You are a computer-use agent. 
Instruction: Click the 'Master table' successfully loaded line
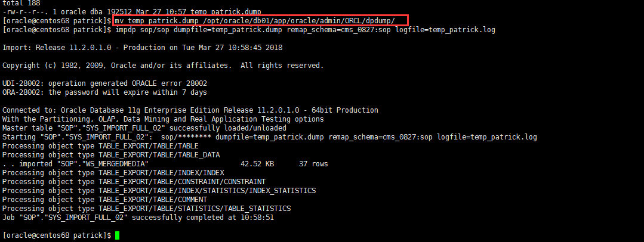click(144, 128)
